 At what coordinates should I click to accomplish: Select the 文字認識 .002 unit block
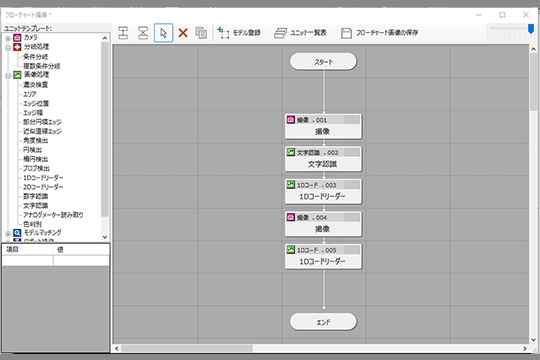323,159
